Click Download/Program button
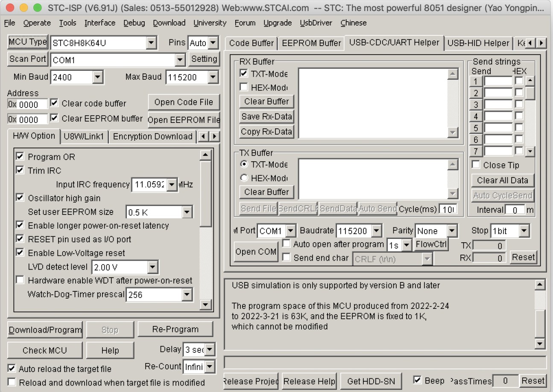Screen dimensions: 553x392 [x=45, y=330]
